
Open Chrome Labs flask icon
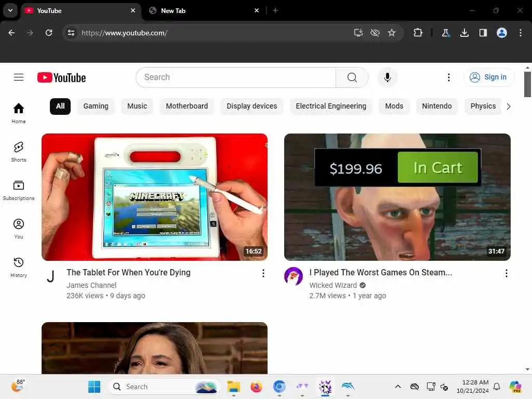click(445, 33)
